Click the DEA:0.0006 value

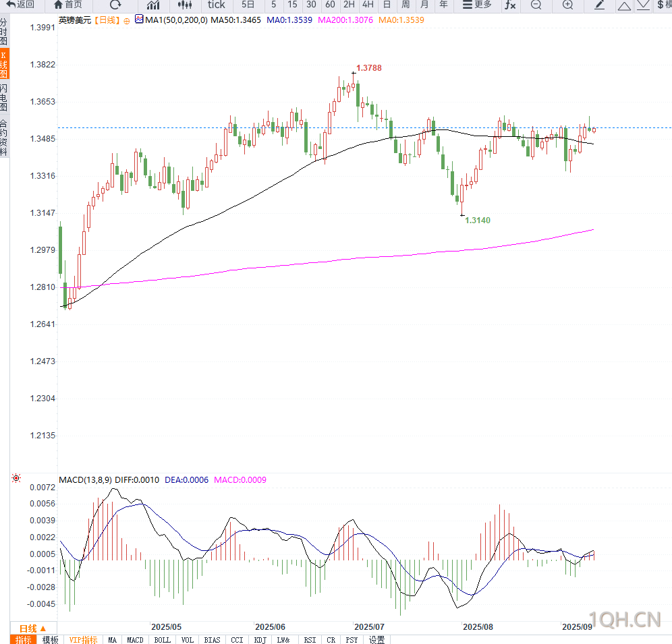click(x=186, y=480)
